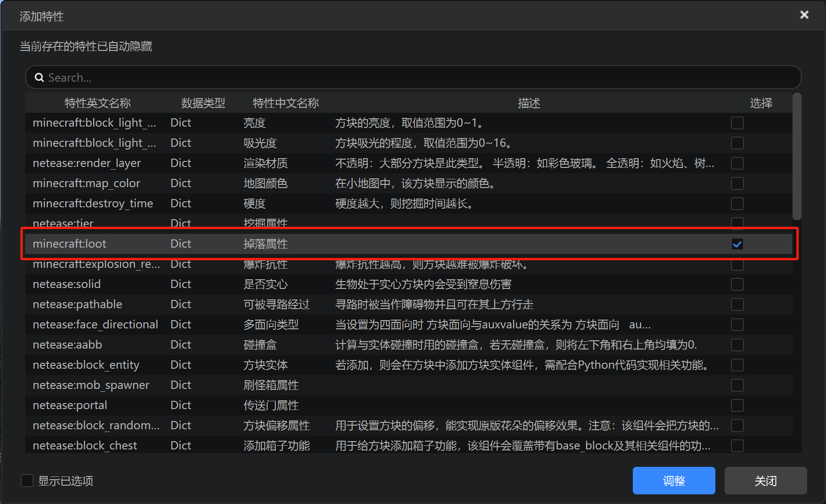Check the netease:mob_spawner checkbox
Image resolution: width=826 pixels, height=504 pixels.
[x=737, y=385]
